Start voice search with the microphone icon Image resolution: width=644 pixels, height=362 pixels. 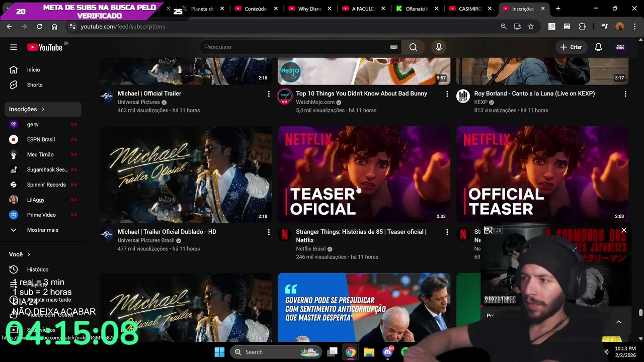(439, 47)
